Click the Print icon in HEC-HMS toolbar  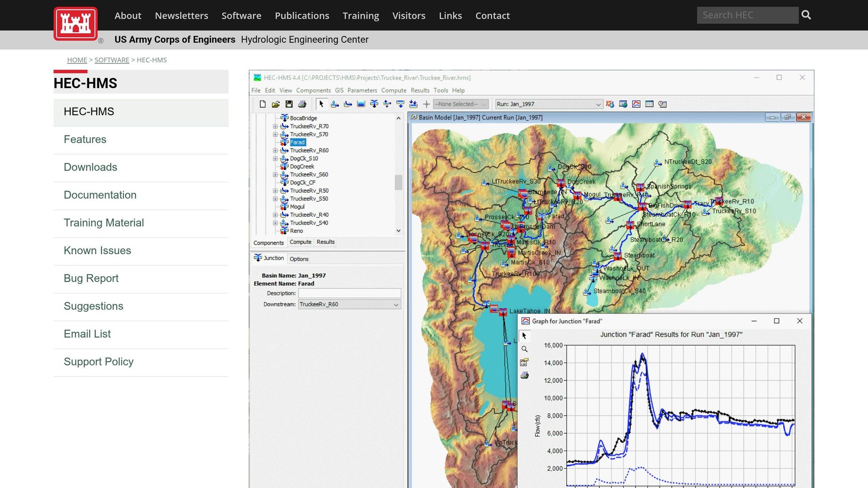(302, 104)
